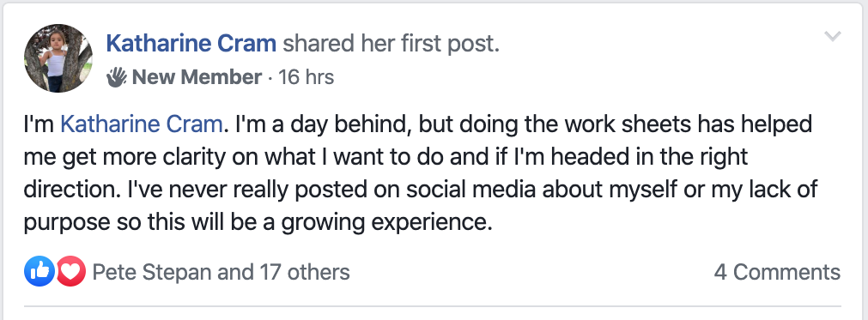Click the blue thumbs-up Like reaction icon

pyautogui.click(x=39, y=271)
